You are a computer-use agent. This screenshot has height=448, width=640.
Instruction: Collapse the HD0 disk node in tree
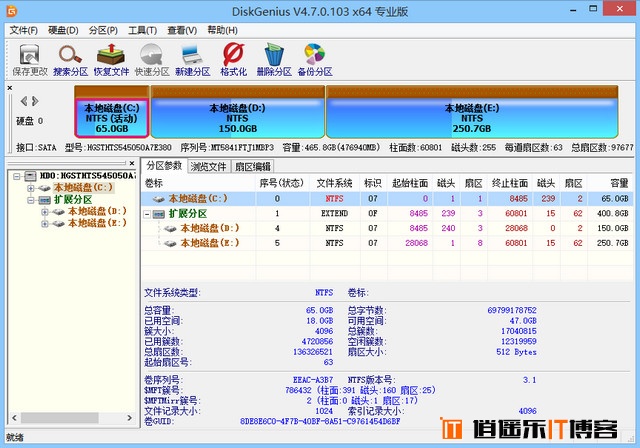click(x=17, y=176)
